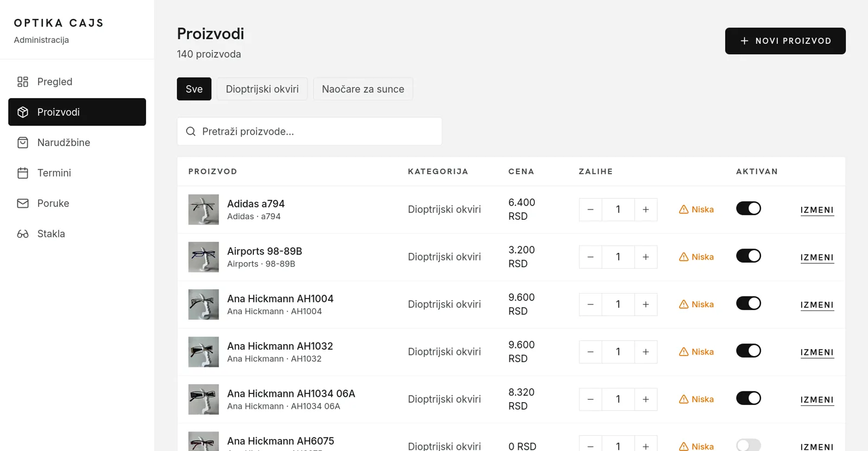Decrease stock for Ana Hickmann AH1034 06A
This screenshot has width=868, height=451.
591,399
